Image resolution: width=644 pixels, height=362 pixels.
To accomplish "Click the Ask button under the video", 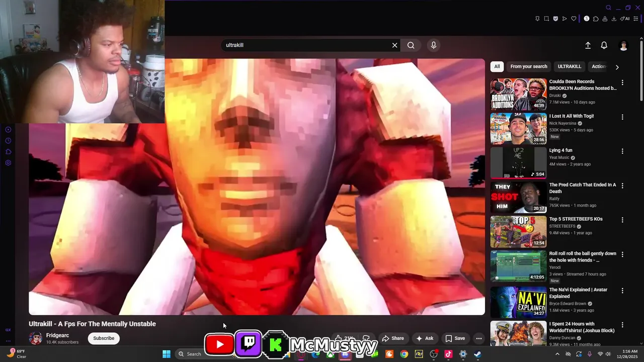I will (x=425, y=338).
